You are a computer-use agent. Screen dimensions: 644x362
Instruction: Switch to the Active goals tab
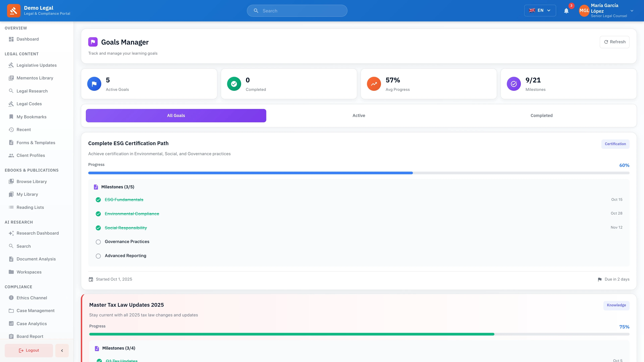click(x=359, y=115)
